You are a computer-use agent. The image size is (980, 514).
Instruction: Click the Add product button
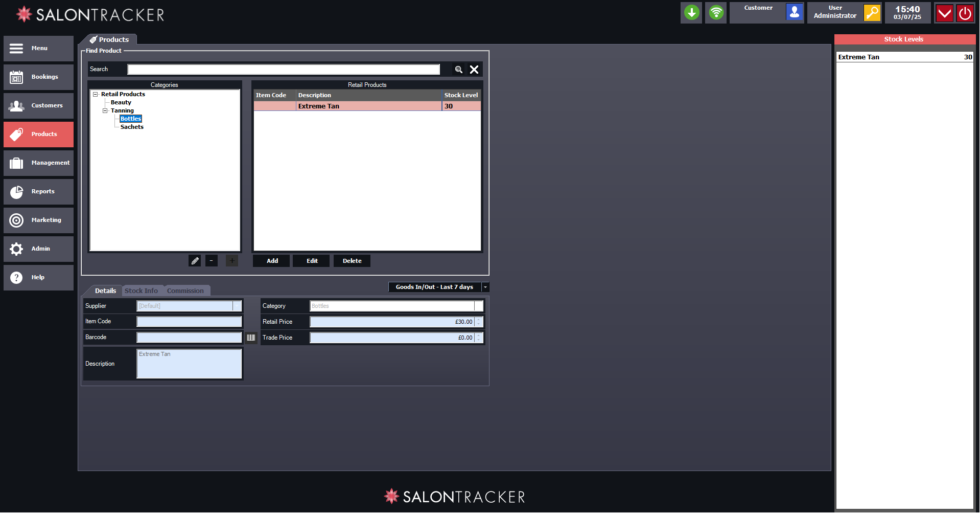pos(272,261)
